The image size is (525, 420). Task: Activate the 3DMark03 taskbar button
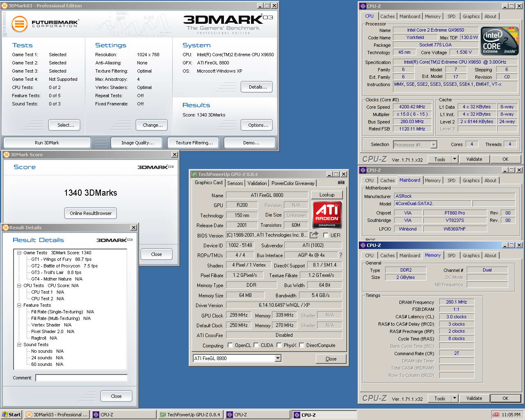[x=57, y=415]
